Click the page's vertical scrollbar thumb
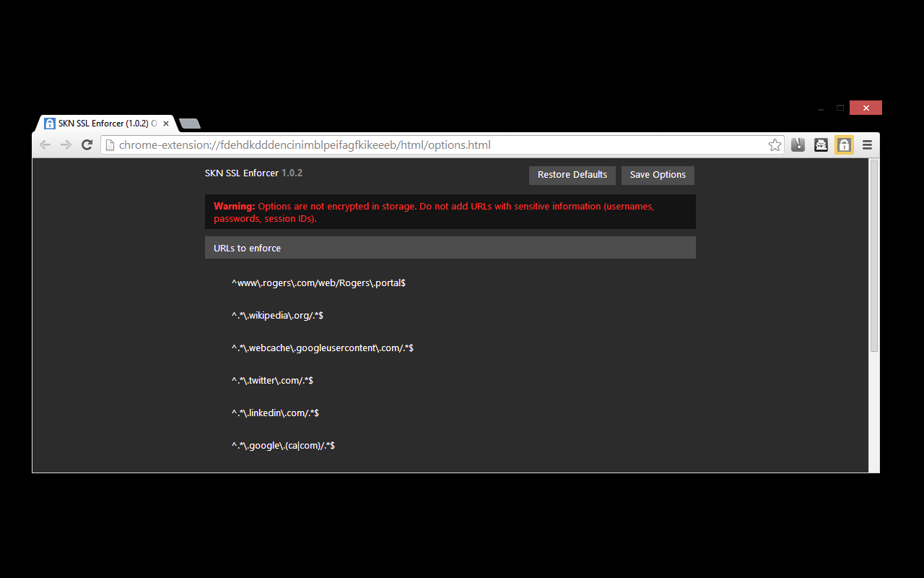This screenshot has height=578, width=924. coord(874,256)
